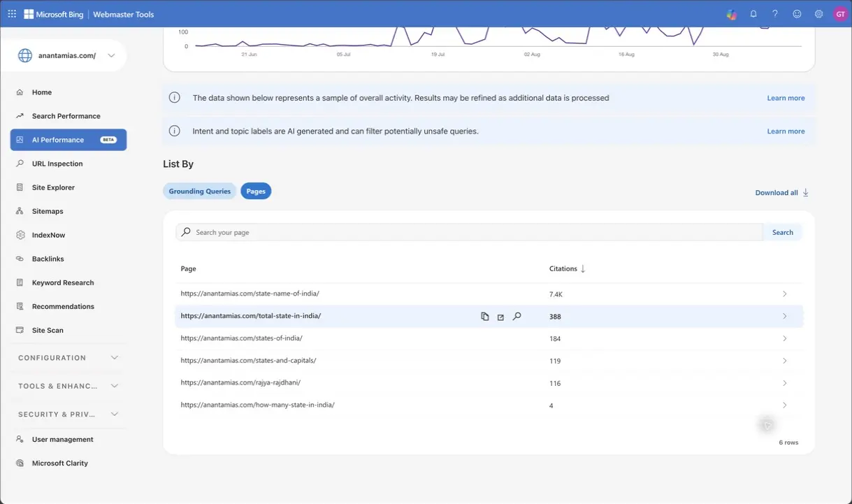852x504 pixels.
Task: Open User management
Action: coord(62,440)
